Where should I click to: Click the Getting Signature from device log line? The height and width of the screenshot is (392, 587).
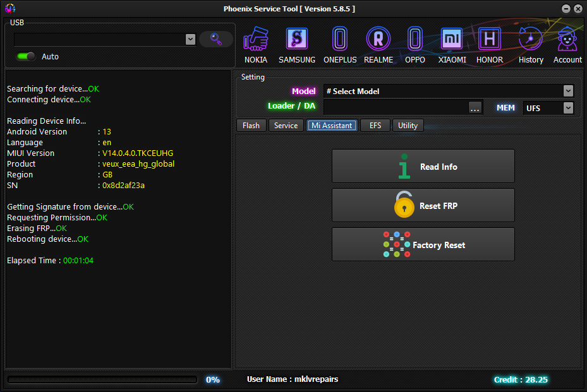pos(70,207)
